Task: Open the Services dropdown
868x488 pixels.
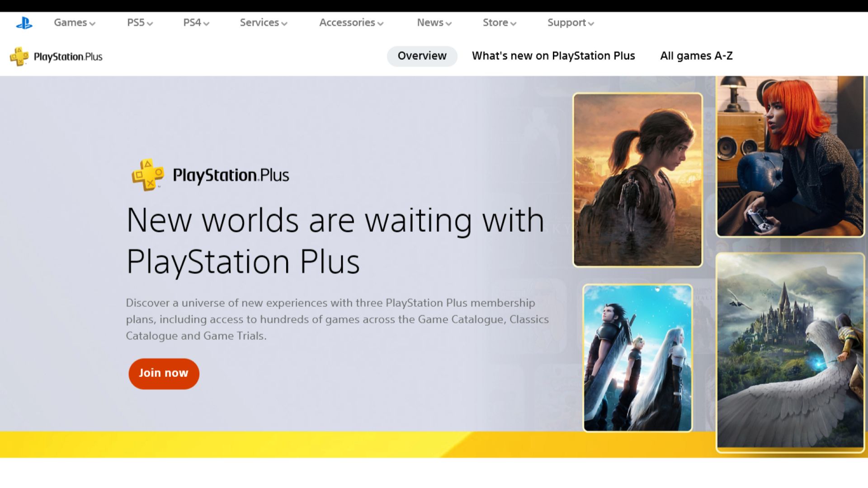Action: coord(264,23)
